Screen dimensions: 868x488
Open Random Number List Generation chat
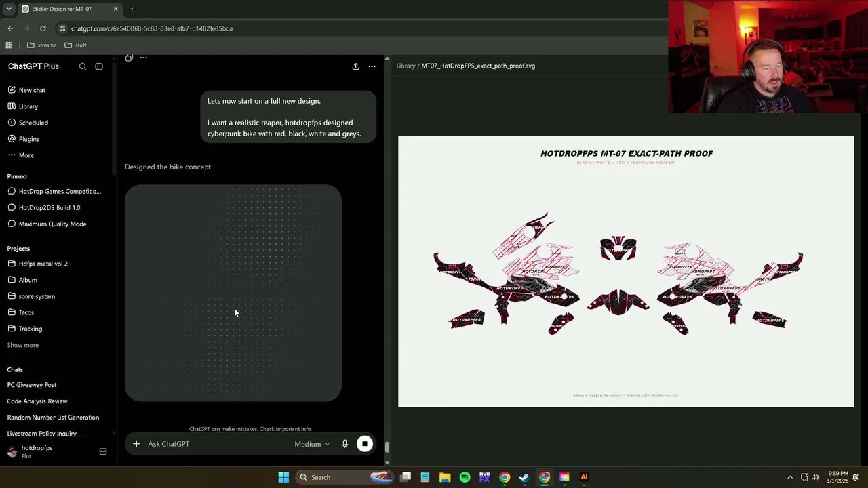pyautogui.click(x=53, y=418)
